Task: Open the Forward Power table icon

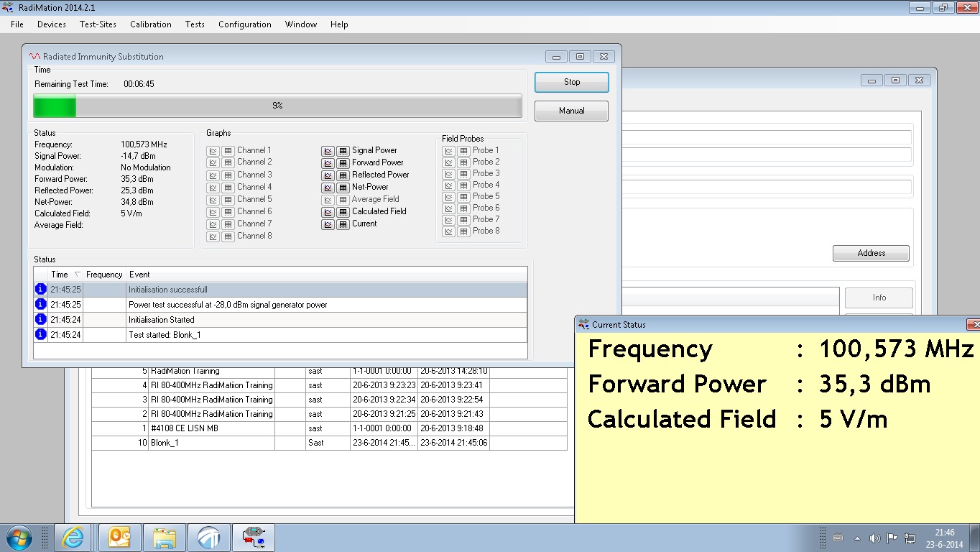Action: tap(343, 162)
